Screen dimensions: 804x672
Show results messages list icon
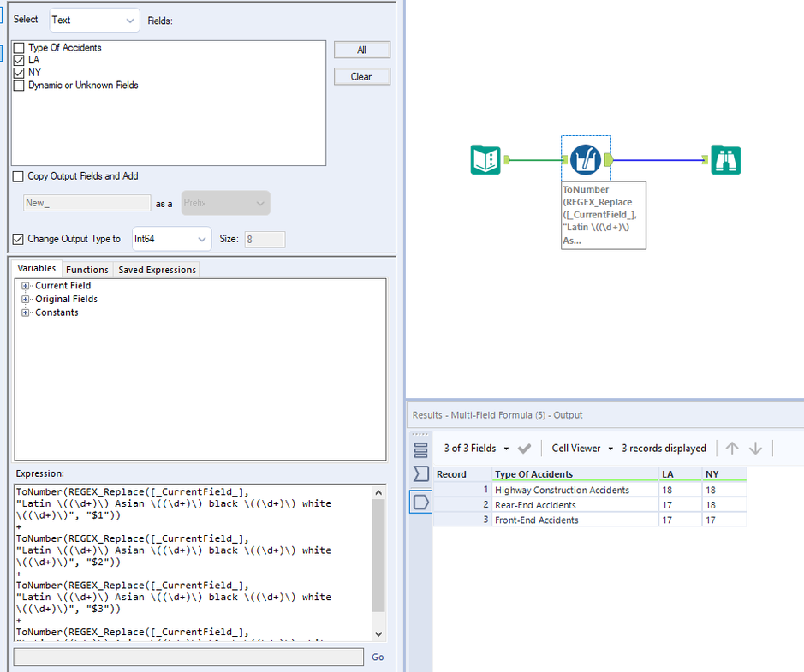[420, 450]
